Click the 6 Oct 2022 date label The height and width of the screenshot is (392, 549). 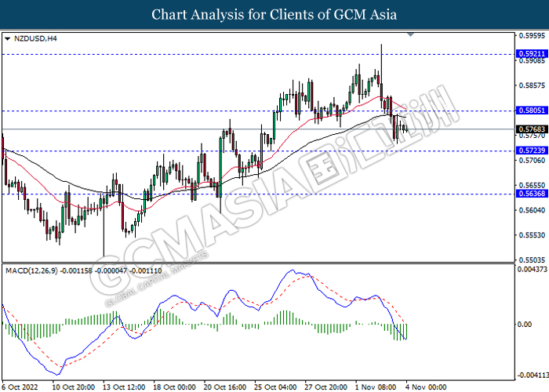tap(20, 387)
